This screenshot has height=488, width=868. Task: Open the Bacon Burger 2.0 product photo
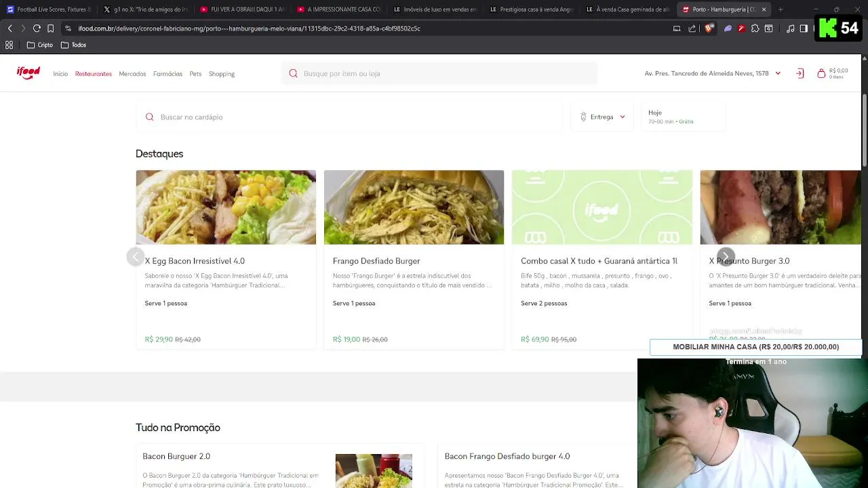(x=374, y=470)
